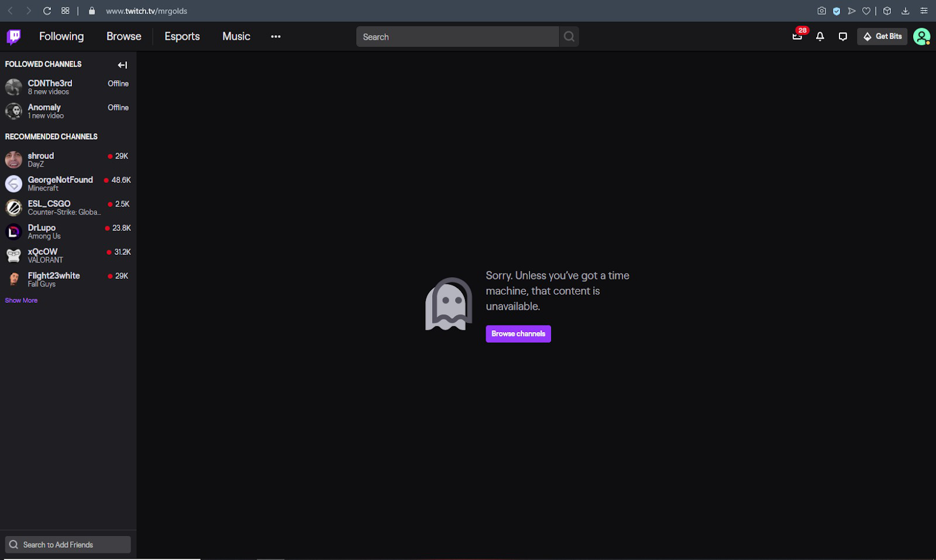Click the DayZ game label under shroud
Viewport: 936px width, 560px height.
click(36, 164)
